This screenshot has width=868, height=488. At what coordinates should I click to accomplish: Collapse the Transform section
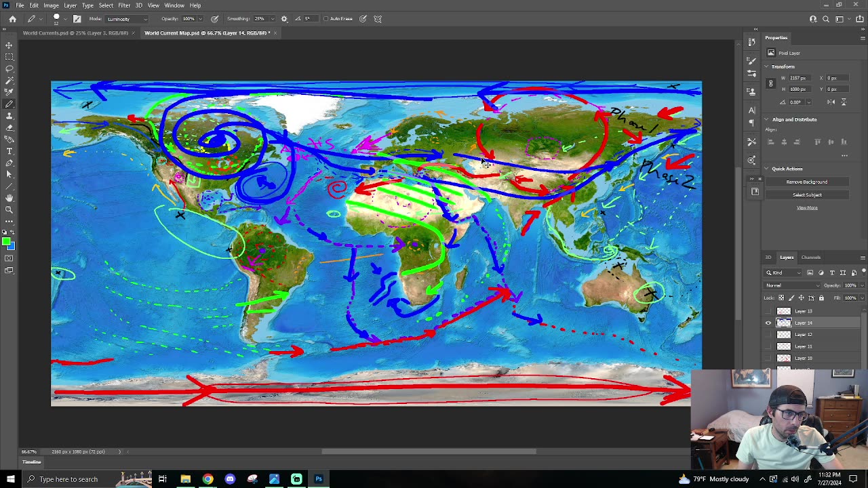tap(766, 66)
